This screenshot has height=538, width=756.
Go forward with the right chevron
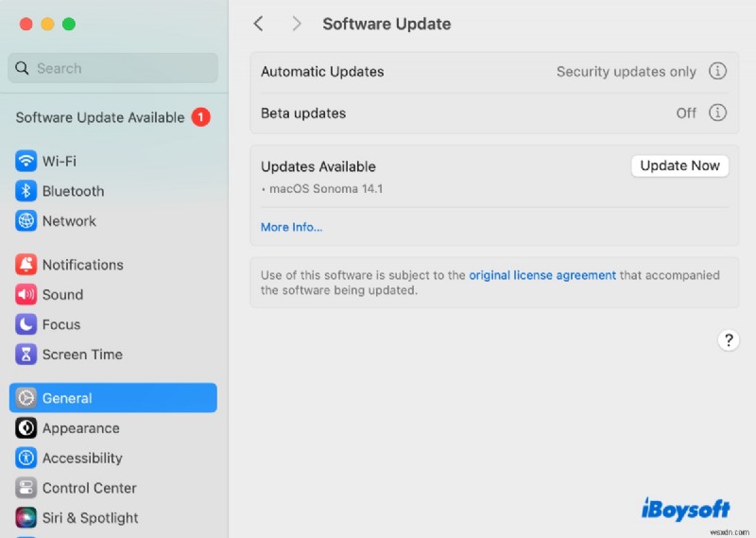(297, 23)
